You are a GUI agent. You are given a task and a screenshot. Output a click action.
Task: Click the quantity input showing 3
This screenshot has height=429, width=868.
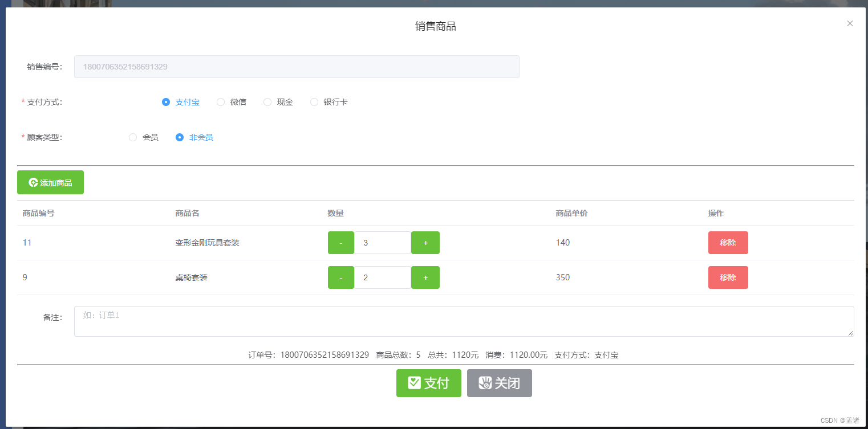point(383,242)
